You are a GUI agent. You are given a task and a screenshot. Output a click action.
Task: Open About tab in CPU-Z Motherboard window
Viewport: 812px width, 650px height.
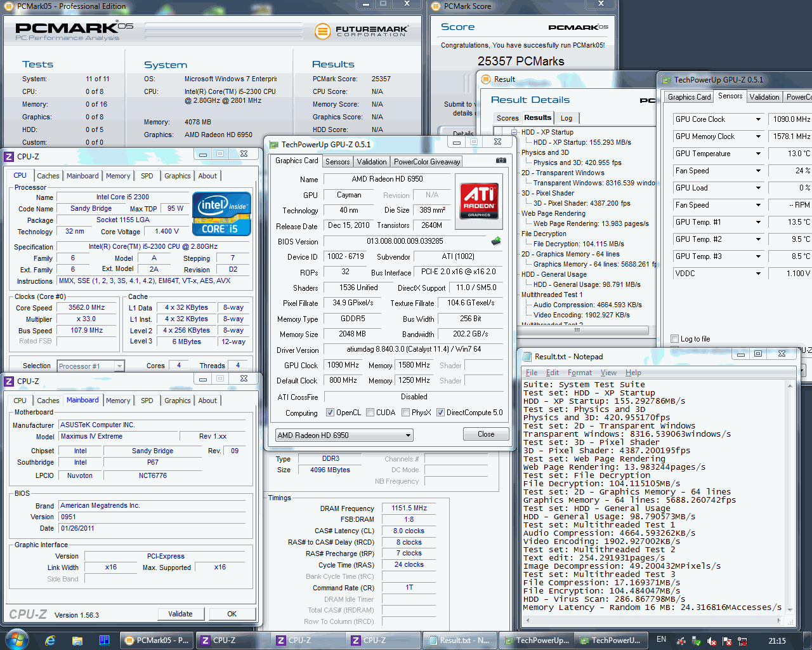point(207,401)
